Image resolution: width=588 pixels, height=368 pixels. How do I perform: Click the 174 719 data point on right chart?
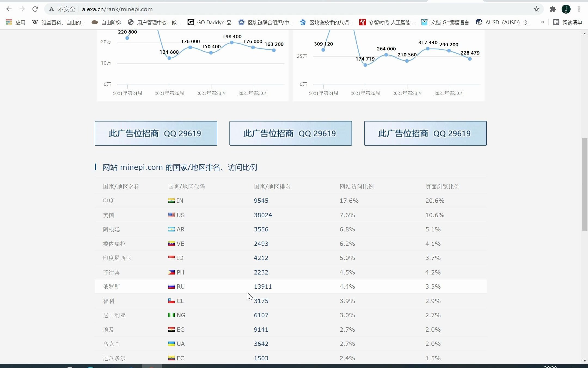pos(365,65)
